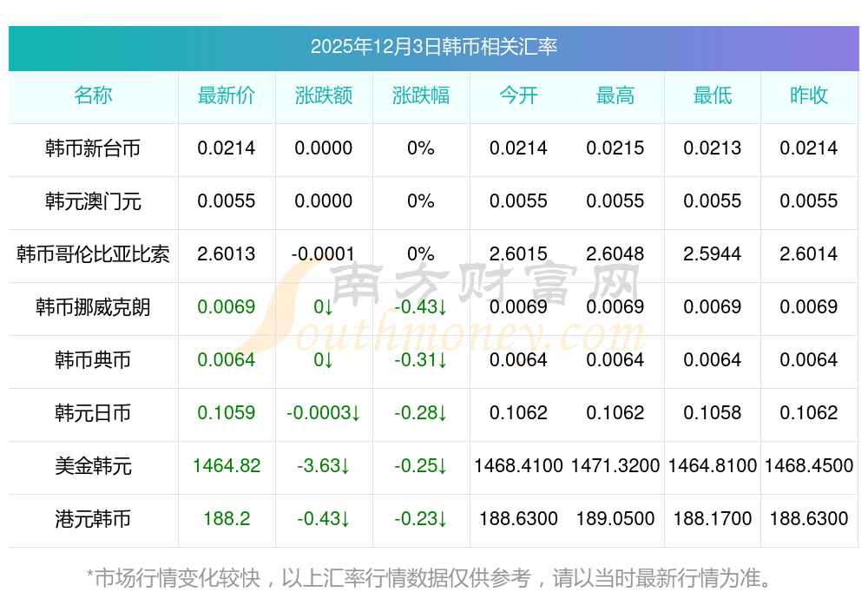Click the 1464.82 latest price for 美金韩元
This screenshot has height=605, width=868.
(x=227, y=466)
